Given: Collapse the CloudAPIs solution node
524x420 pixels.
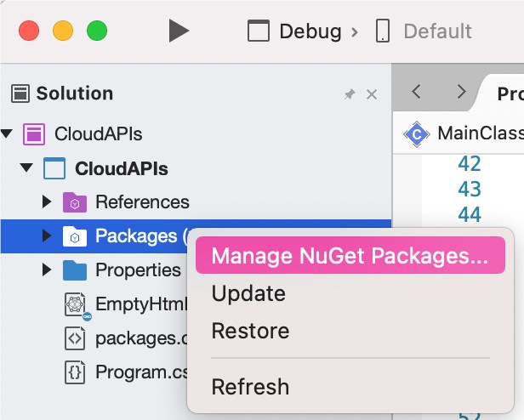Looking at the screenshot, I should pos(8,133).
